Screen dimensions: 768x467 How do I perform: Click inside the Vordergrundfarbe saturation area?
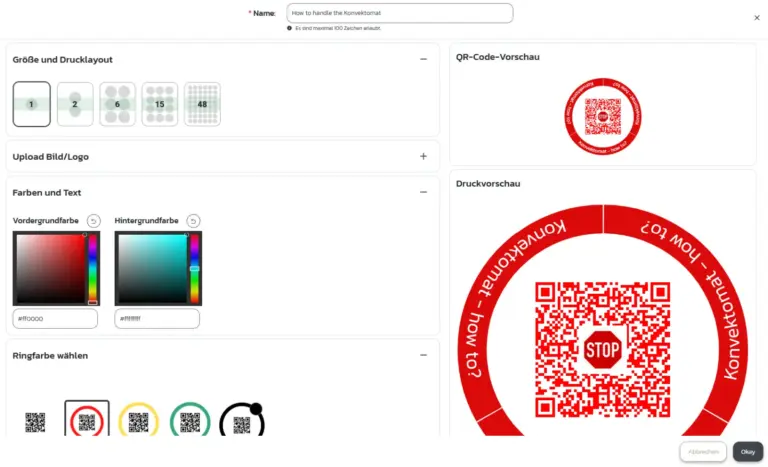[x=50, y=268]
